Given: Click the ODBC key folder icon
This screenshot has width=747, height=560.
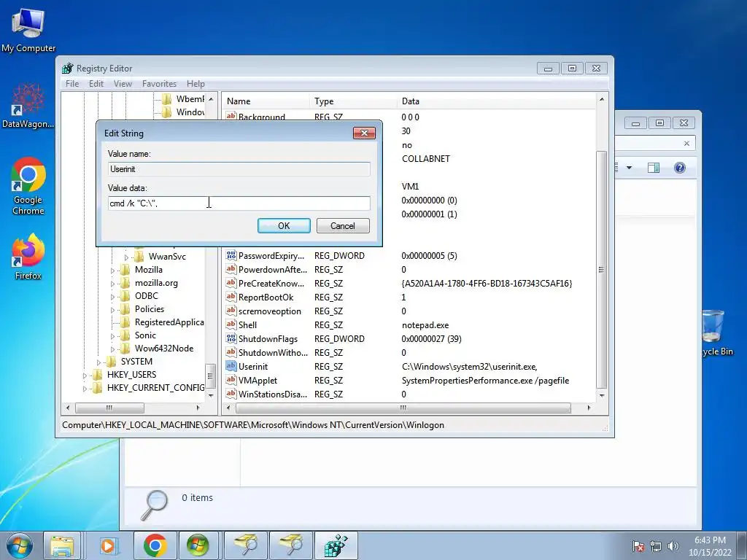Looking at the screenshot, I should coord(125,296).
